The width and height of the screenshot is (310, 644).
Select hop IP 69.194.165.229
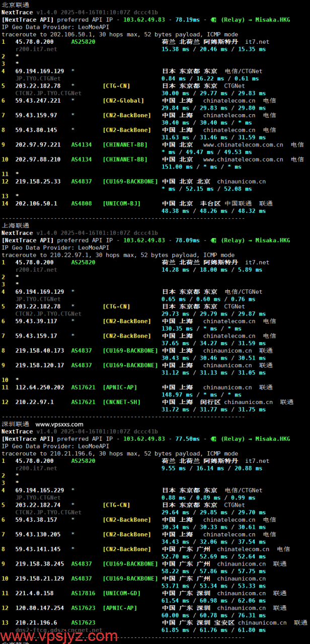tap(40, 490)
